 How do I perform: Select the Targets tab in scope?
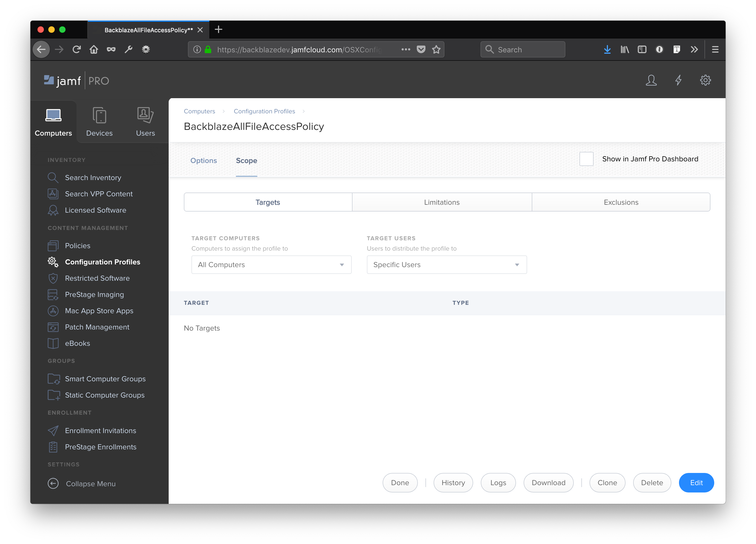268,202
